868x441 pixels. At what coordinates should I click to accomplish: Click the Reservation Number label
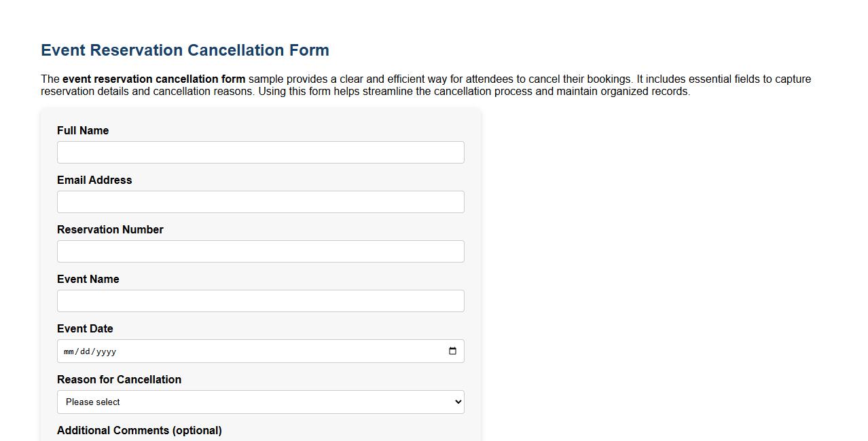tap(110, 229)
